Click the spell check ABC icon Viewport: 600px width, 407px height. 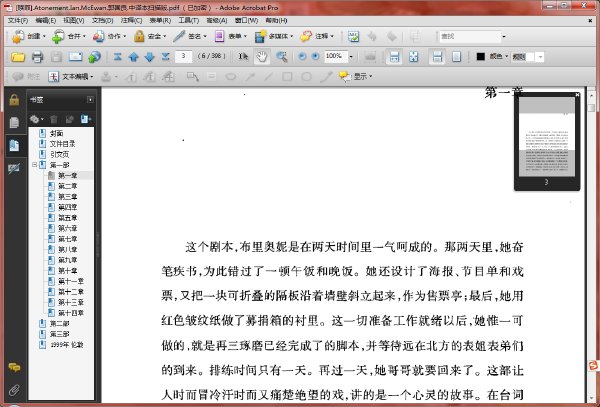[353, 36]
